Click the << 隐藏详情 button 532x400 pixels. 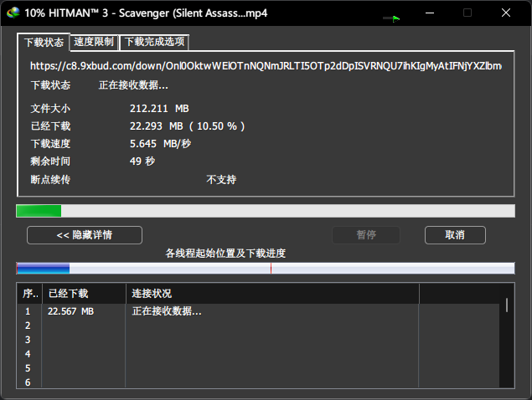click(85, 235)
